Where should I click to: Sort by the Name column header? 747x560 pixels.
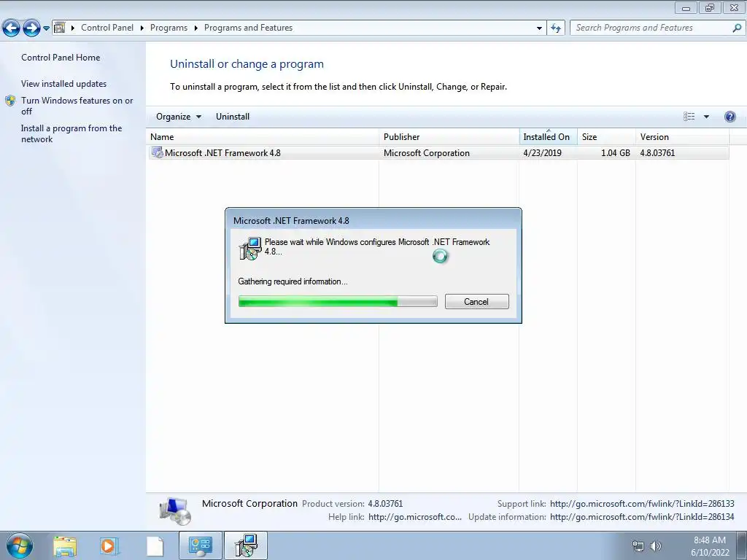tap(263, 137)
